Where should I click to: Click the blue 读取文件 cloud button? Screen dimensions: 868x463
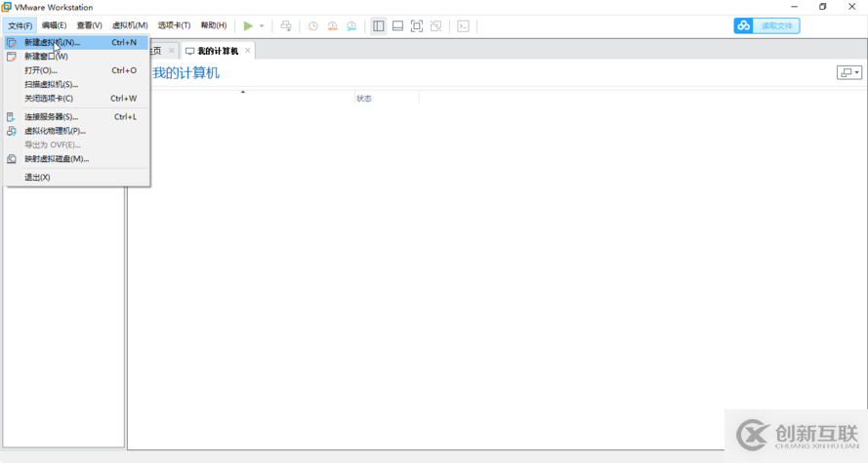click(766, 25)
